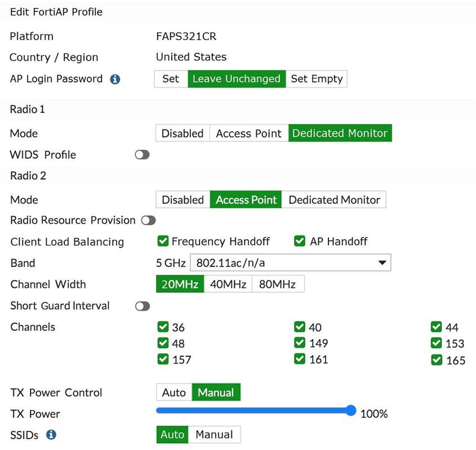Uncheck channel 149 checkbox
This screenshot has width=476, height=450.
pyautogui.click(x=300, y=343)
